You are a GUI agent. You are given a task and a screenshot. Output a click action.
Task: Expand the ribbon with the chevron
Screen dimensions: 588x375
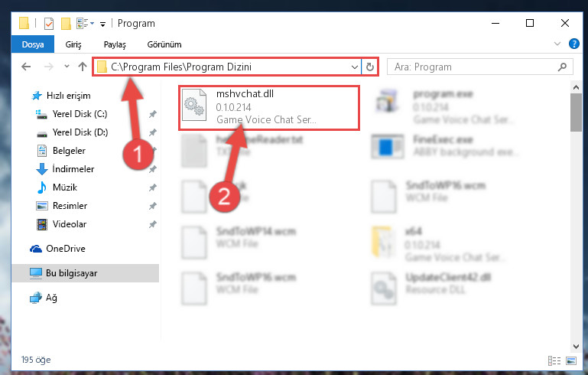(x=557, y=44)
